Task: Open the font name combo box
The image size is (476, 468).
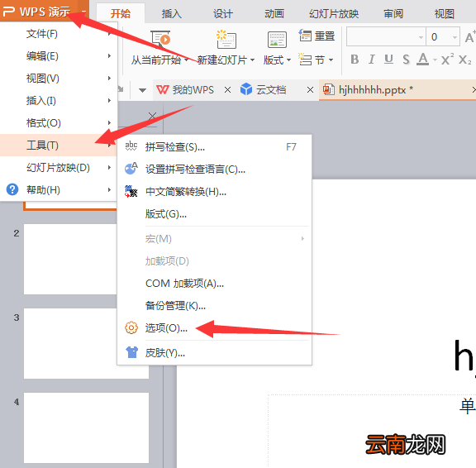Action: tap(386, 36)
